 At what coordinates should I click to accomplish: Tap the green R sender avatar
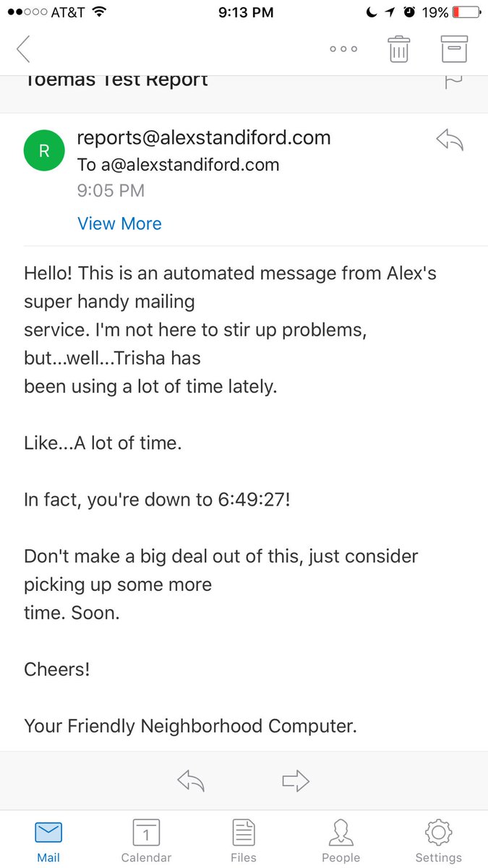pyautogui.click(x=43, y=150)
